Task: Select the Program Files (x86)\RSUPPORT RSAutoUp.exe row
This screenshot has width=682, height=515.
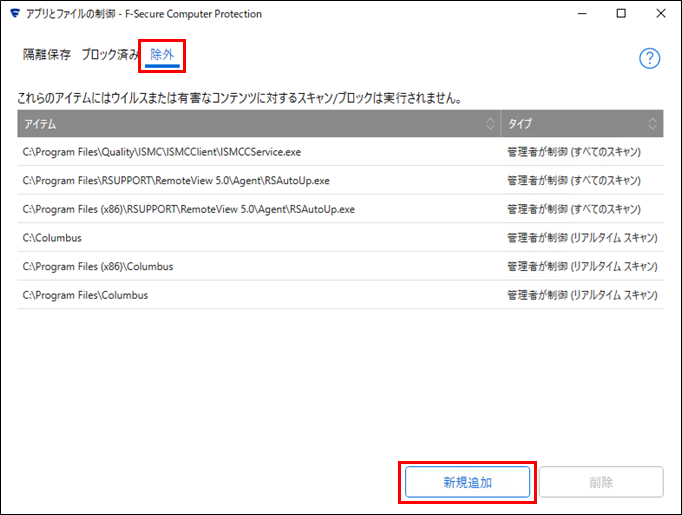Action: 341,209
